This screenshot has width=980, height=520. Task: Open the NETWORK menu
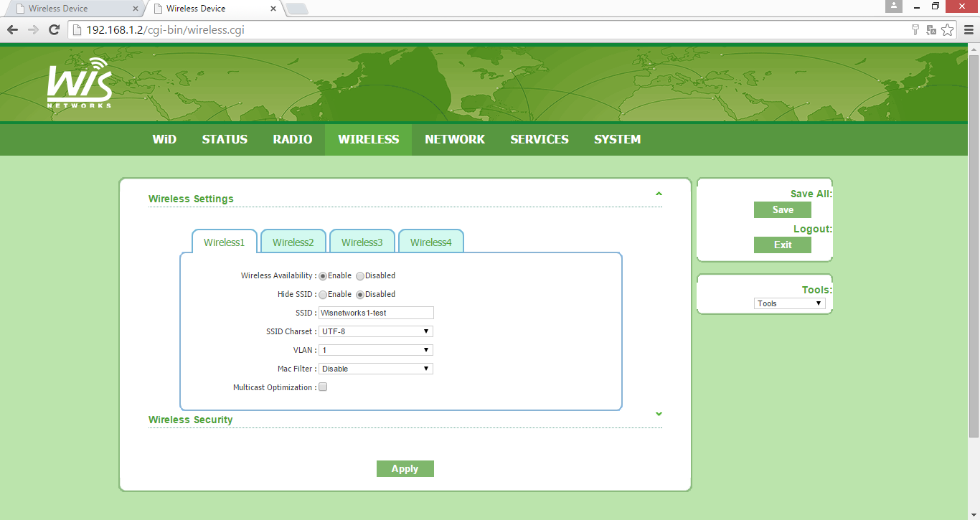click(x=455, y=139)
